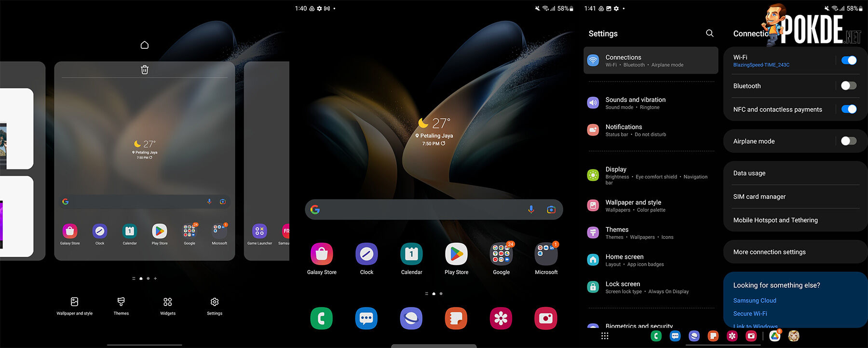Open the Phone app in the Settings taskbar
The image size is (868, 348).
click(x=656, y=336)
